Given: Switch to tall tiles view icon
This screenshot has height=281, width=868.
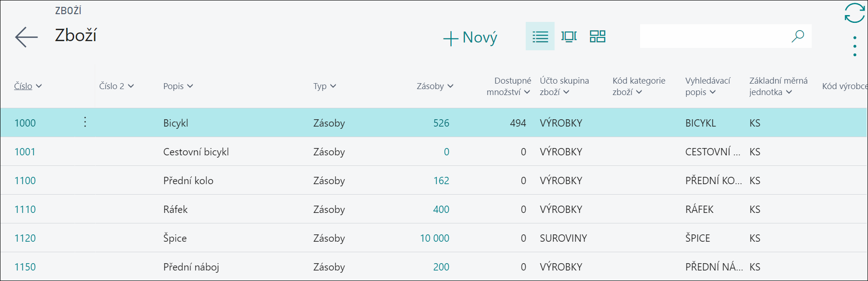Looking at the screenshot, I should (x=569, y=36).
